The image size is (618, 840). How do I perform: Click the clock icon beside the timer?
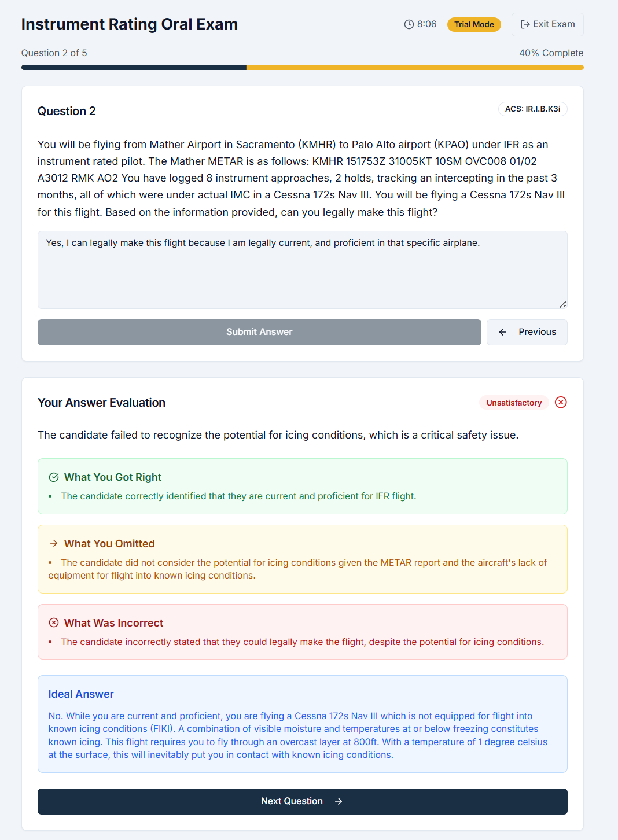click(409, 24)
